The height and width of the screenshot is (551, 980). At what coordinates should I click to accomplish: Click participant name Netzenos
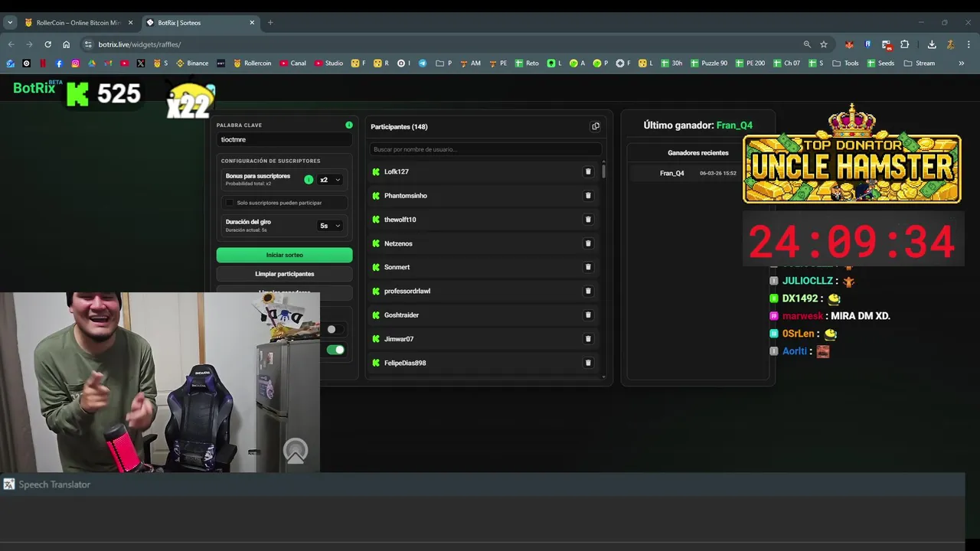pos(398,243)
